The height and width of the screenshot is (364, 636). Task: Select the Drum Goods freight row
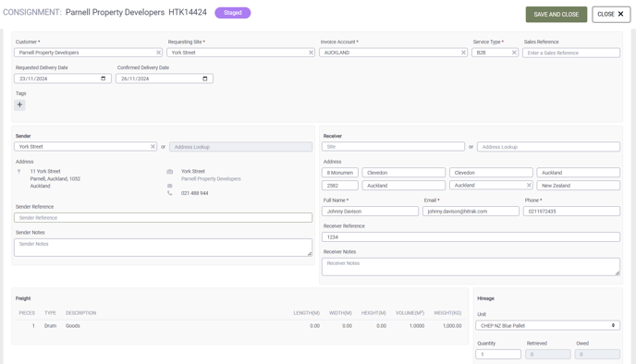coord(239,326)
